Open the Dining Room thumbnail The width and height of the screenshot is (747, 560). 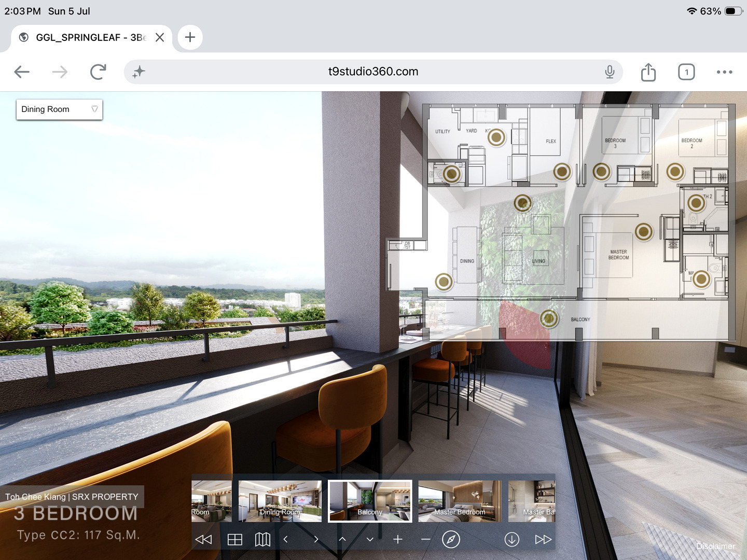coord(280,501)
